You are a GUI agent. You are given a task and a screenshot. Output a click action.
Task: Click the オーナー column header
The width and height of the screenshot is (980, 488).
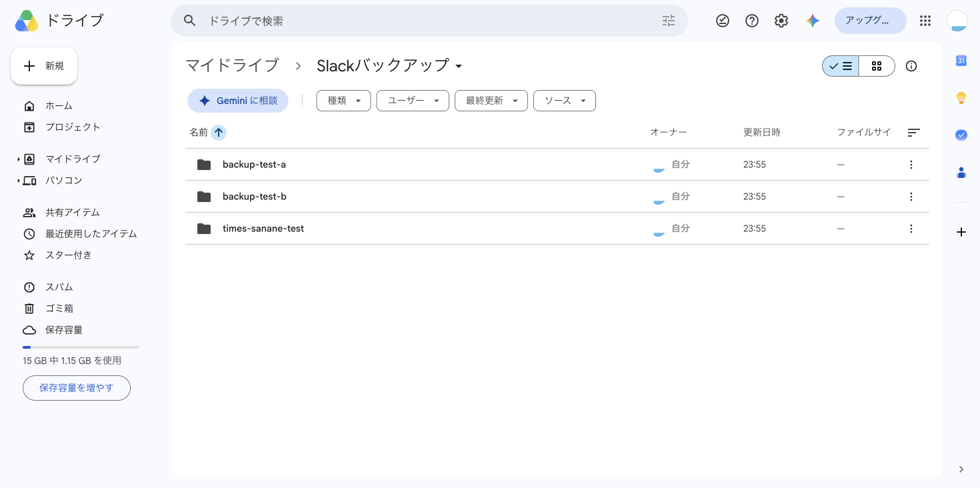coord(669,133)
